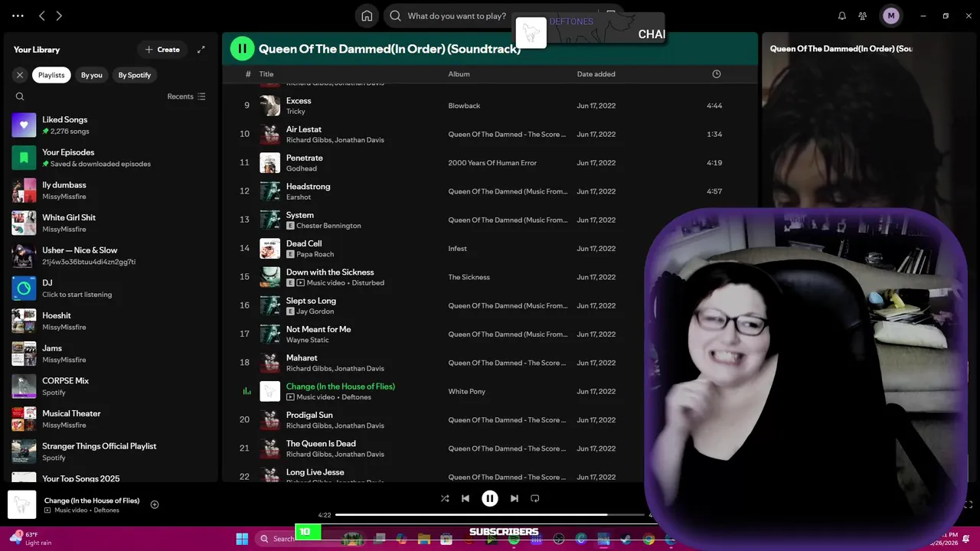This screenshot has height=551, width=980.
Task: Search within Your Library
Action: coord(20,96)
